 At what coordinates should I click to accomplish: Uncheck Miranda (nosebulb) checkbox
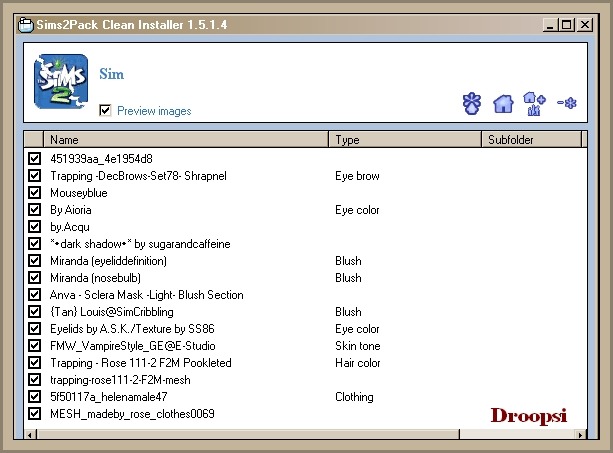tap(34, 278)
